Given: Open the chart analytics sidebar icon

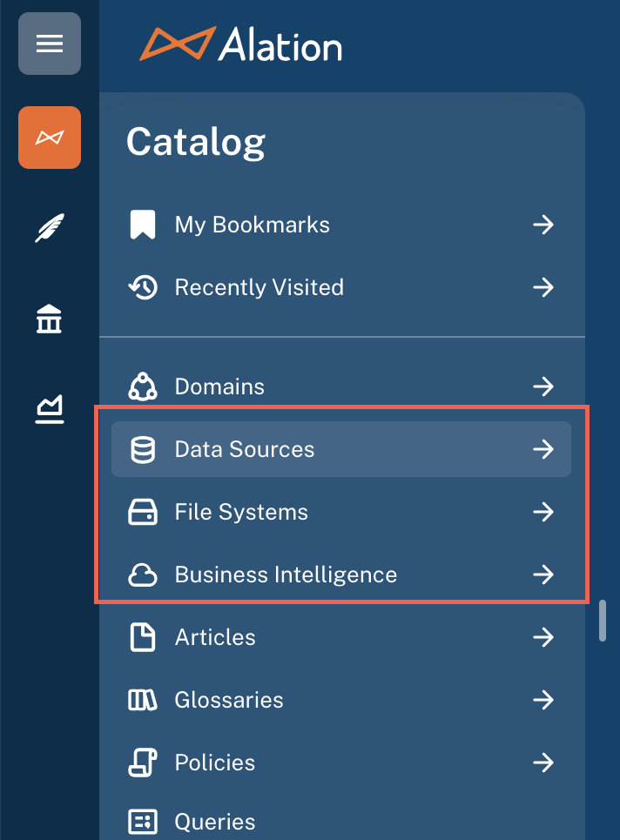Looking at the screenshot, I should (50, 409).
